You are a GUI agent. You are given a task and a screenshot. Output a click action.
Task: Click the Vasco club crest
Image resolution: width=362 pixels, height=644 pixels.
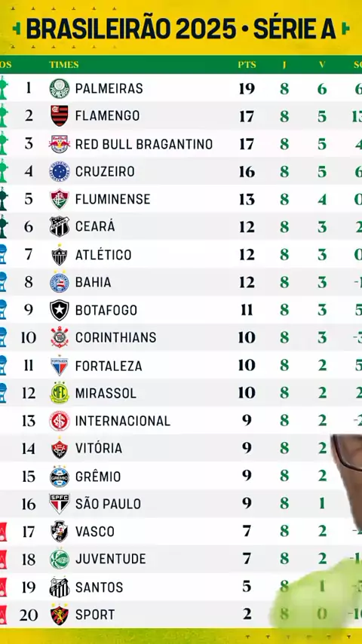pyautogui.click(x=60, y=532)
